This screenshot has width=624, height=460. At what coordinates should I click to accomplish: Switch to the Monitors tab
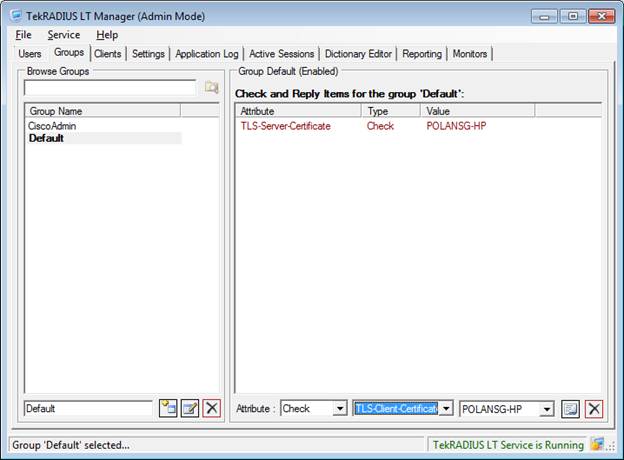[470, 54]
